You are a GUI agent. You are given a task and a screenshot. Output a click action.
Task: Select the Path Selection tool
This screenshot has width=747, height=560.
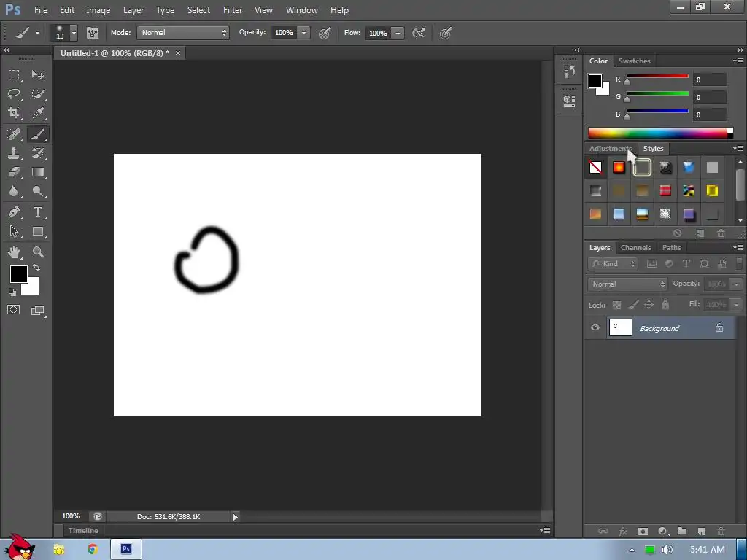pos(14,231)
